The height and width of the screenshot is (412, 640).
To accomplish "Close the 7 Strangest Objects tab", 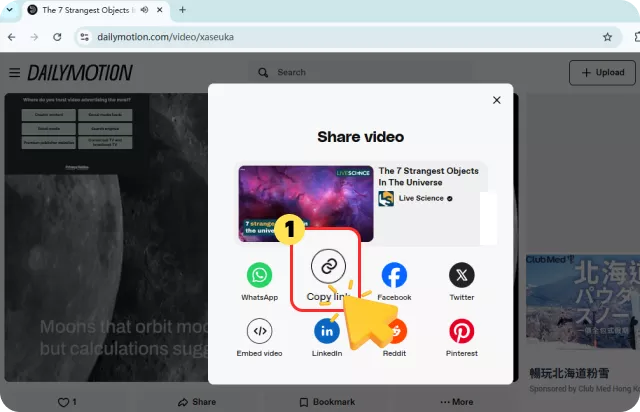I will pos(160,10).
